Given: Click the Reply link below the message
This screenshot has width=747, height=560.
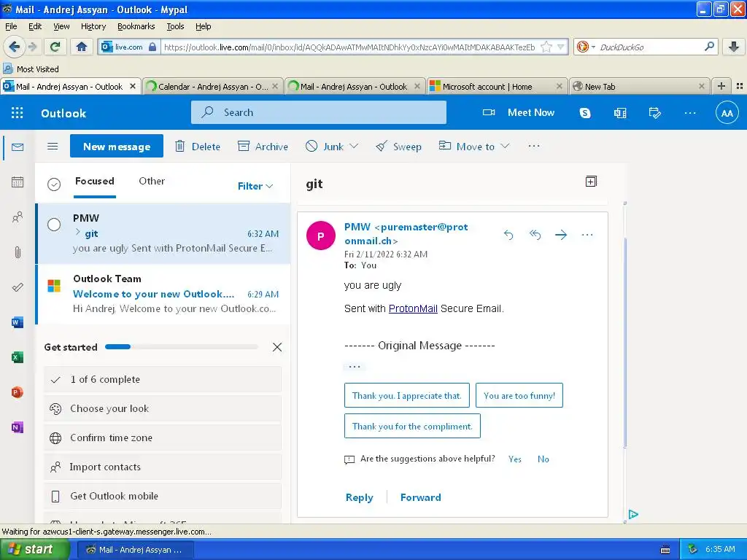Looking at the screenshot, I should pyautogui.click(x=359, y=497).
